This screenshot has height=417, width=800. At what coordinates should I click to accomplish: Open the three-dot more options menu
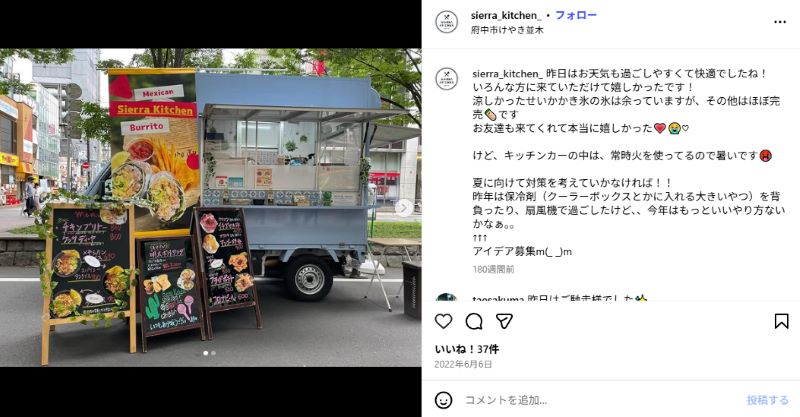780,22
